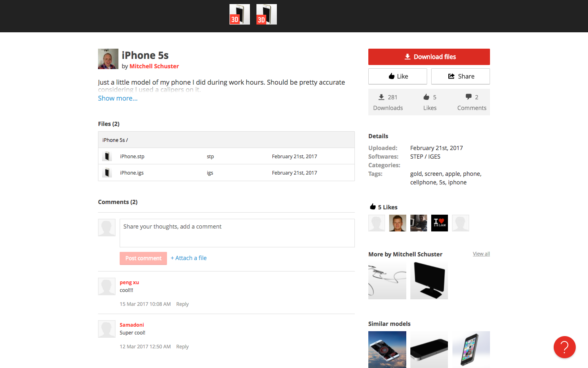Click the iPhone 5s page title

[x=145, y=55]
